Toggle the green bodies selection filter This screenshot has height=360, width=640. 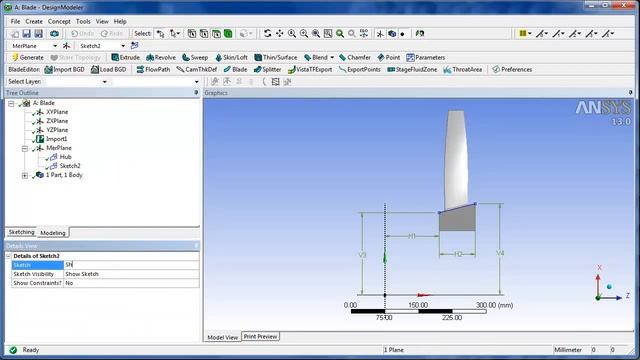click(228, 33)
